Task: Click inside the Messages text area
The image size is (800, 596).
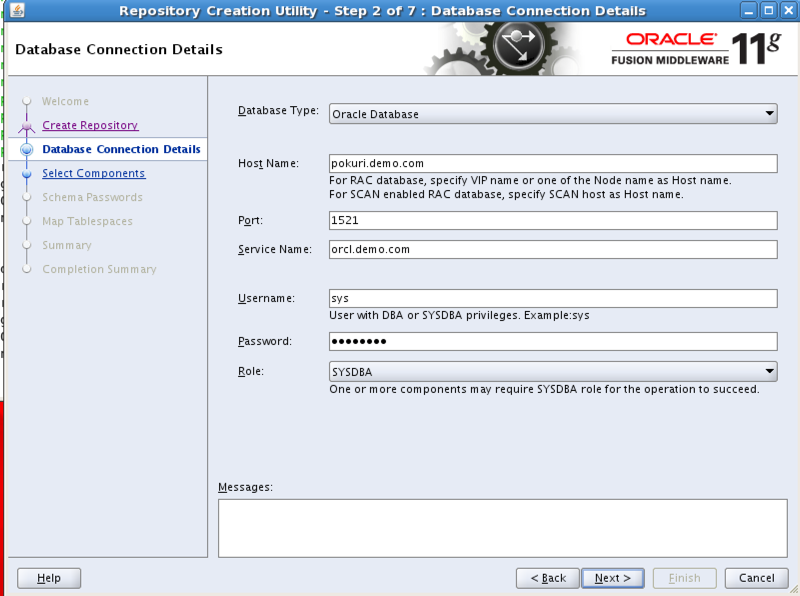Action: pos(503,528)
